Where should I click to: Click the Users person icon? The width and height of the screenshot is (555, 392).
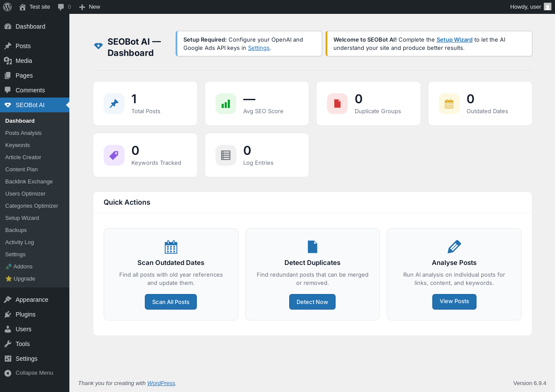pos(8,329)
